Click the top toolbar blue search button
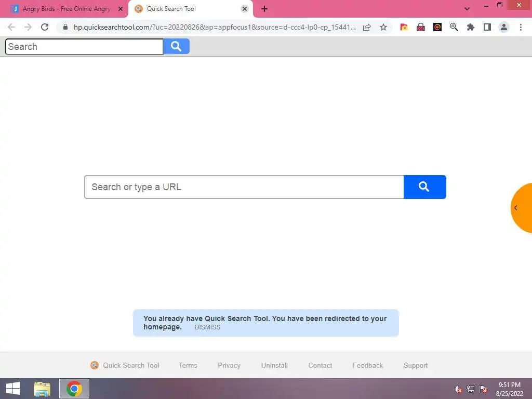 pyautogui.click(x=177, y=46)
